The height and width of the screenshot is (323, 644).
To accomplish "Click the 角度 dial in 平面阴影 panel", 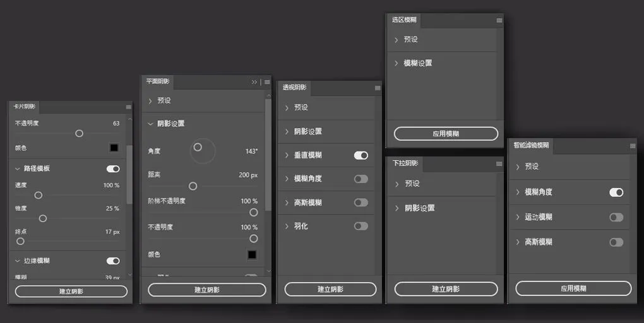I will pyautogui.click(x=202, y=151).
